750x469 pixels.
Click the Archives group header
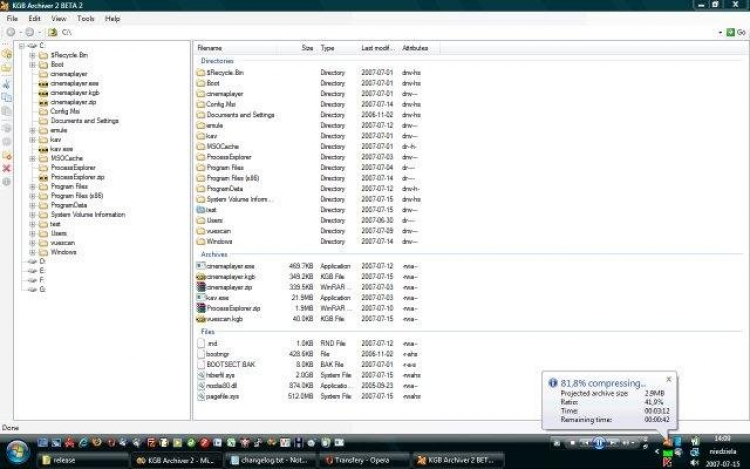click(214, 254)
